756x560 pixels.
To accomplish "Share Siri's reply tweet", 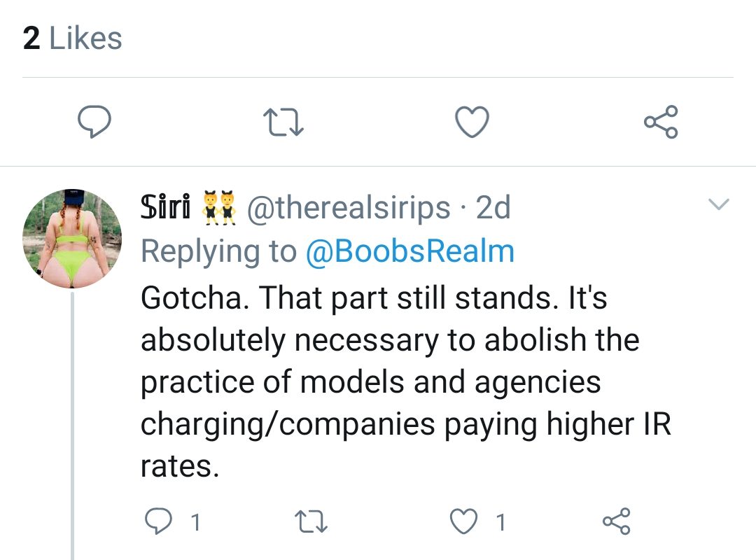I will pos(617,521).
